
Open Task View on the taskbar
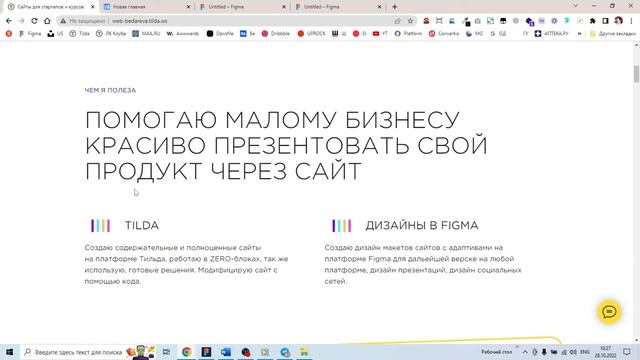click(166, 352)
